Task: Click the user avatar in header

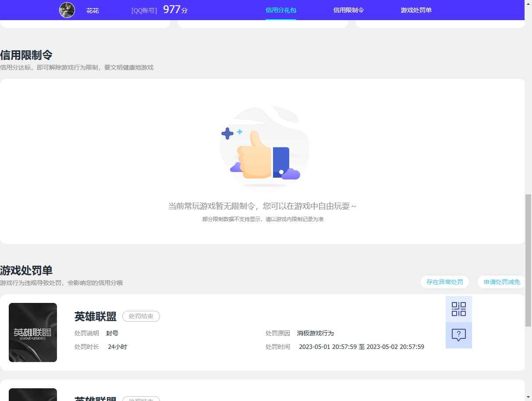Action: (67, 10)
